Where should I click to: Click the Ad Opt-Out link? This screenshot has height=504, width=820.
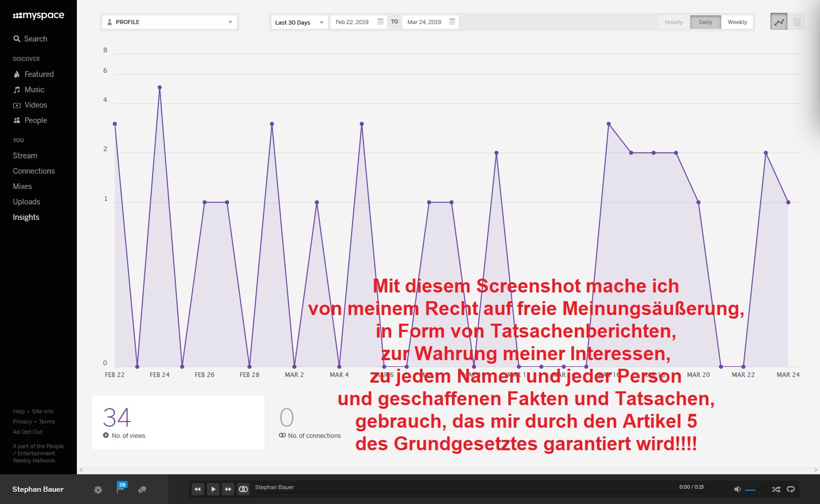(28, 432)
